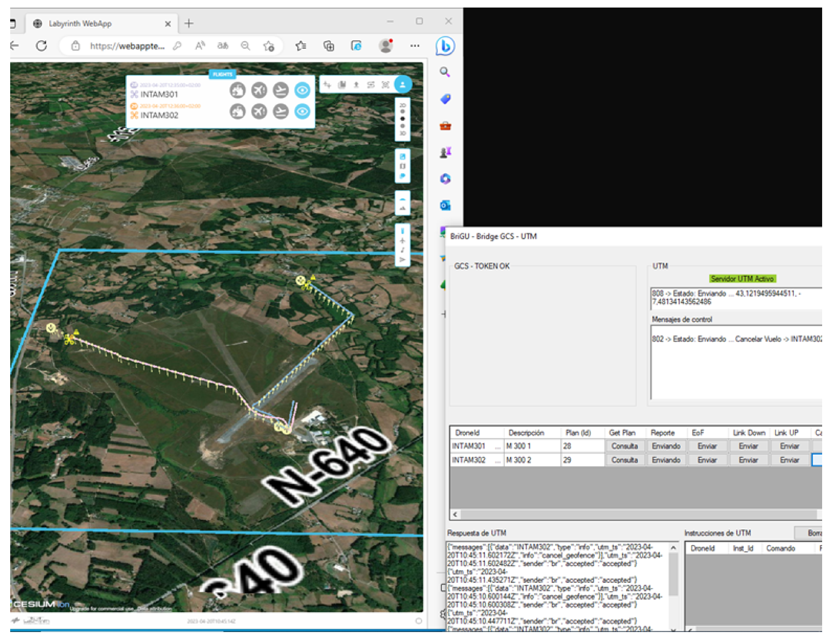Click the Bing sidebar icon in Edge
The height and width of the screenshot is (644, 831).
445,46
